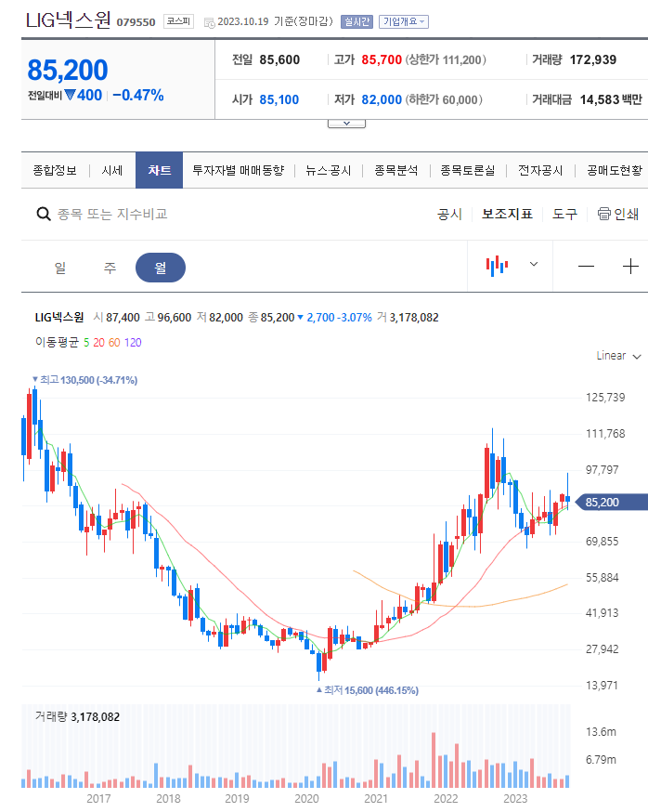Zoom in chart with plus icon

pyautogui.click(x=630, y=267)
